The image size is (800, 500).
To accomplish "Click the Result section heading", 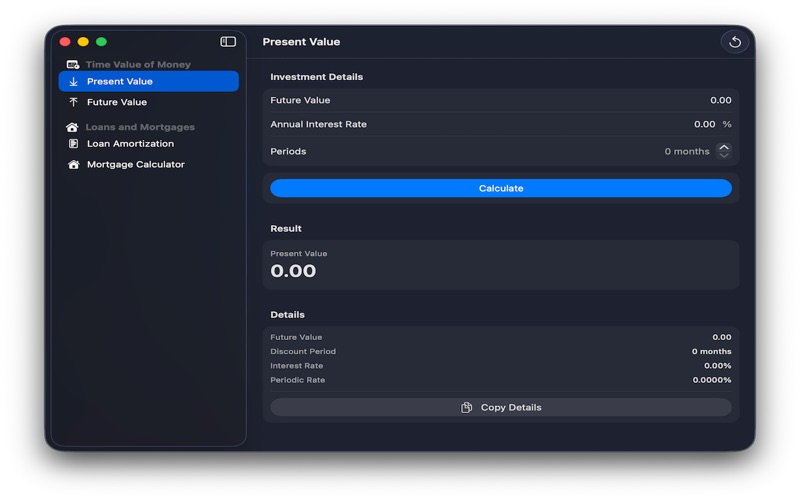I will (286, 229).
